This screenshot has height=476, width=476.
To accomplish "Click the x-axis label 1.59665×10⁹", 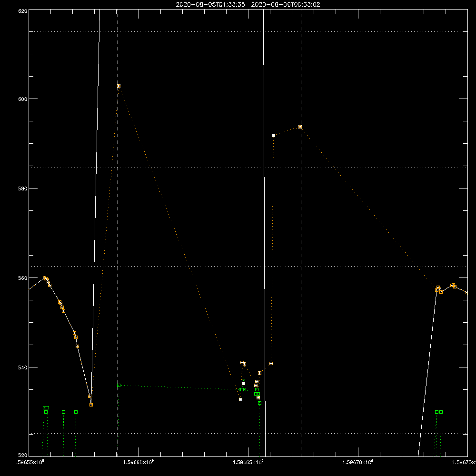I will pos(248,462).
